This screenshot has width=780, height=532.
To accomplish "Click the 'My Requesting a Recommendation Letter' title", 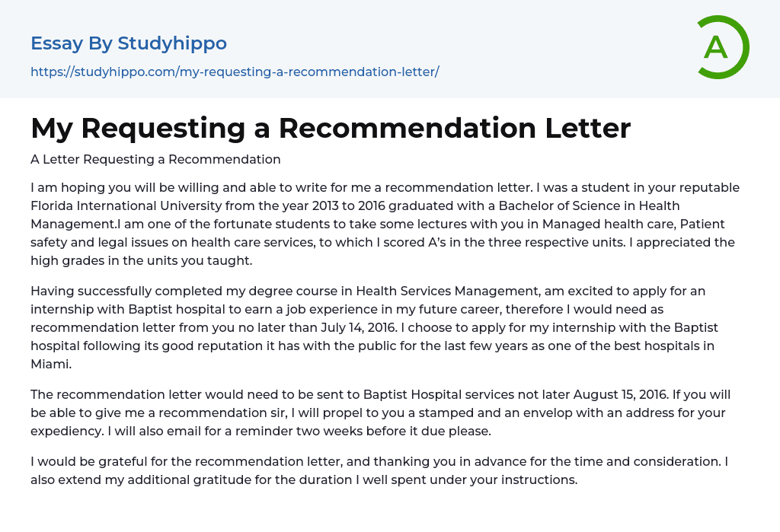I will (331, 128).
